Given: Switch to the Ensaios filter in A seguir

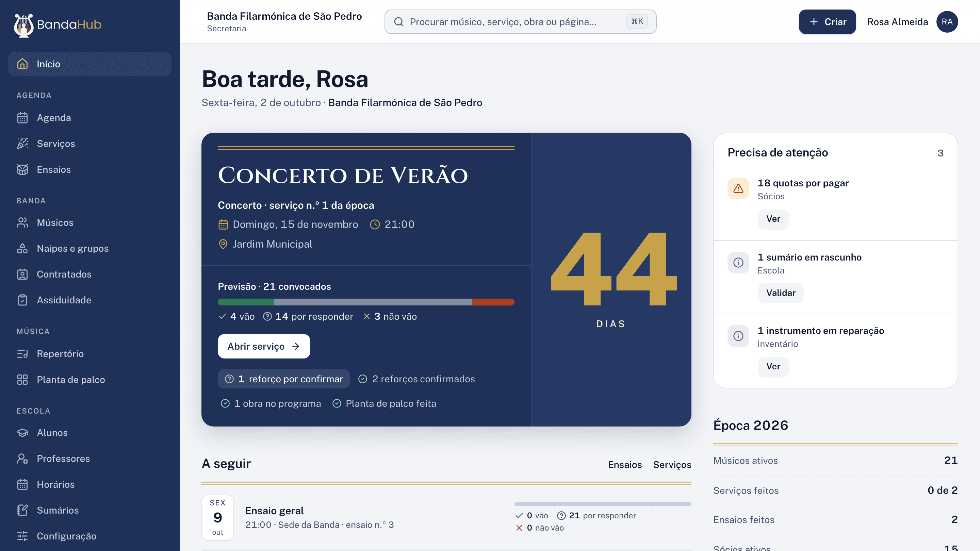Looking at the screenshot, I should click(x=625, y=465).
